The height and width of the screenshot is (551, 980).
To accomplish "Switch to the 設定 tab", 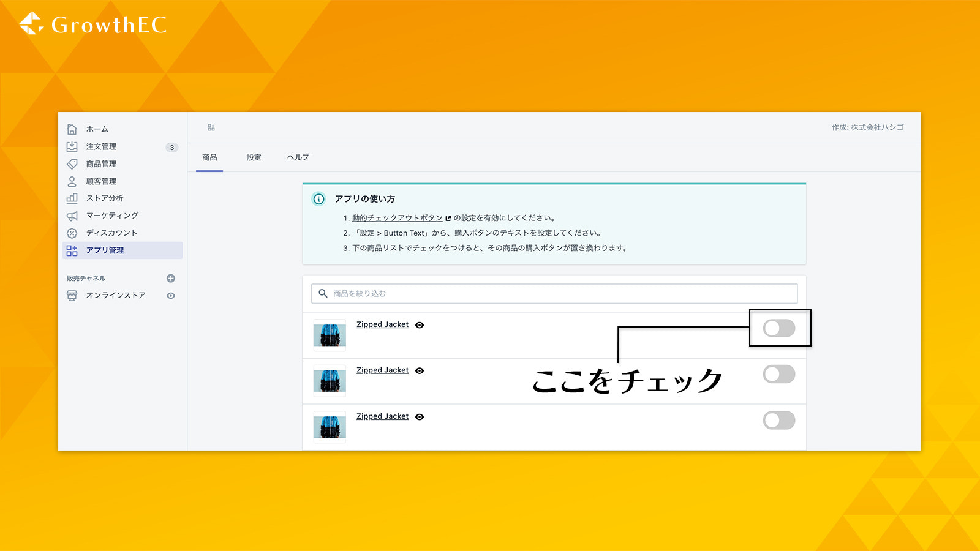I will (254, 157).
